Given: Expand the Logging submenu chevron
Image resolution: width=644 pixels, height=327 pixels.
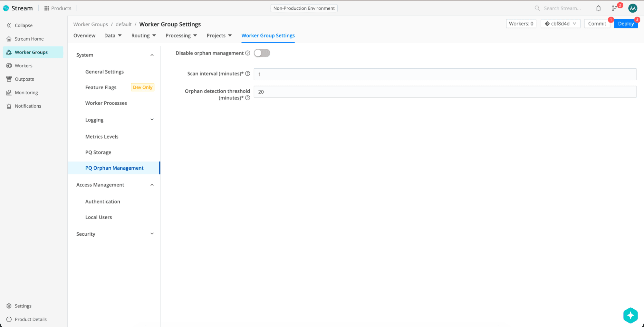Looking at the screenshot, I should coord(152,120).
